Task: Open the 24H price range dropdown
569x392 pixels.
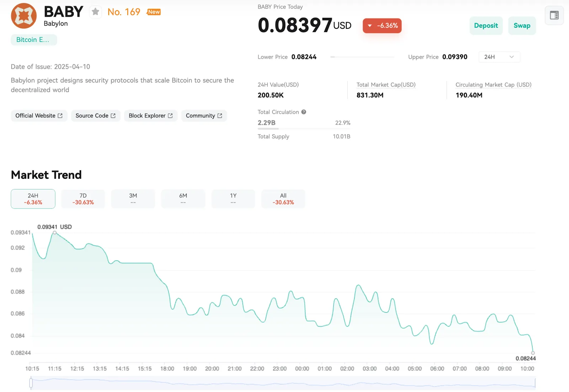Action: 499,57
